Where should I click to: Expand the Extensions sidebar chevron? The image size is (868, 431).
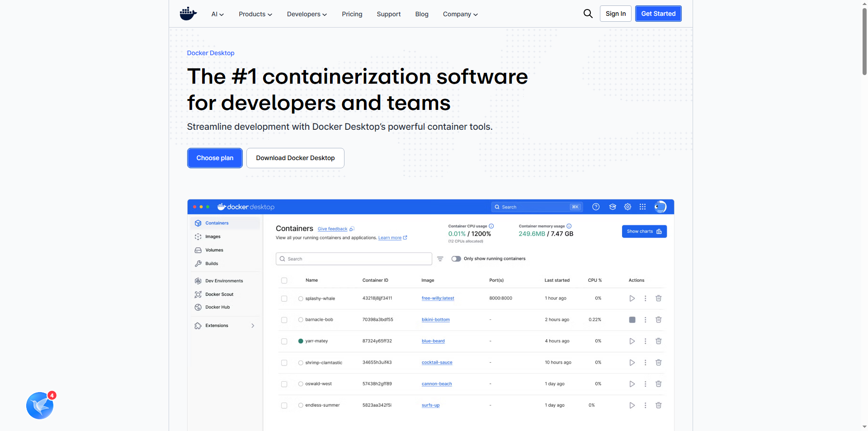pyautogui.click(x=253, y=326)
